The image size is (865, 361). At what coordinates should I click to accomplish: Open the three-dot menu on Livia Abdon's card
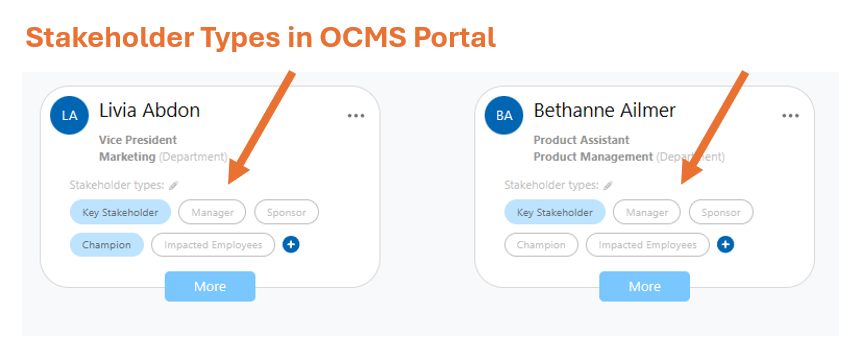(x=356, y=116)
